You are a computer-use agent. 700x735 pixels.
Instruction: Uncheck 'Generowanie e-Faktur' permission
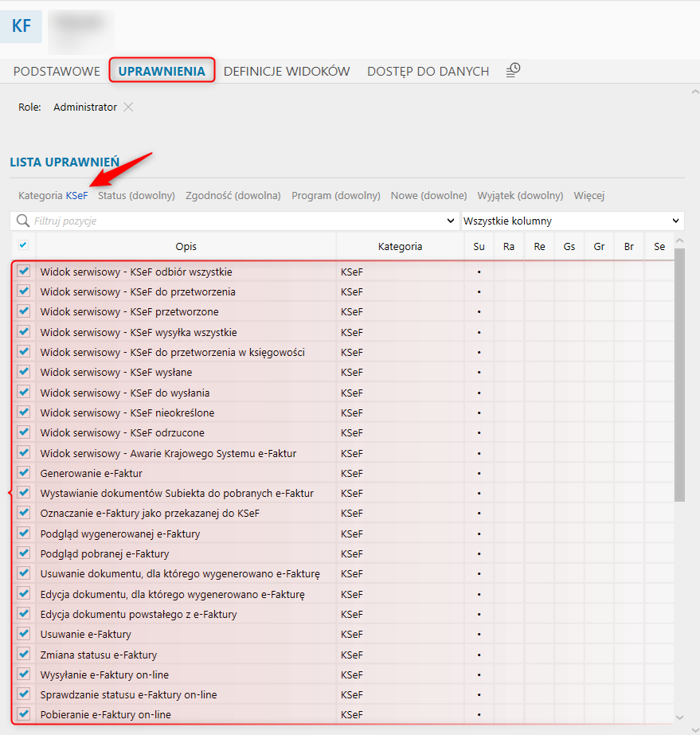pyautogui.click(x=23, y=472)
